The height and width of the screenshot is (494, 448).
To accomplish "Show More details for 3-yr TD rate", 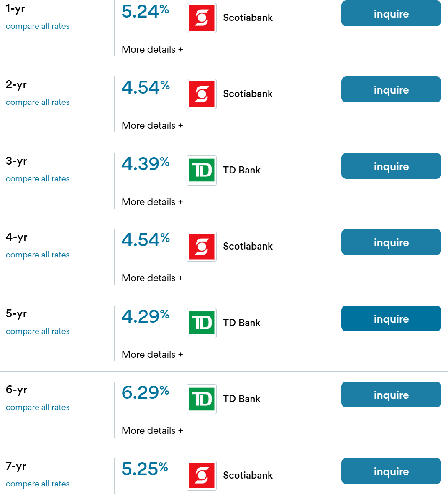I will 152,202.
